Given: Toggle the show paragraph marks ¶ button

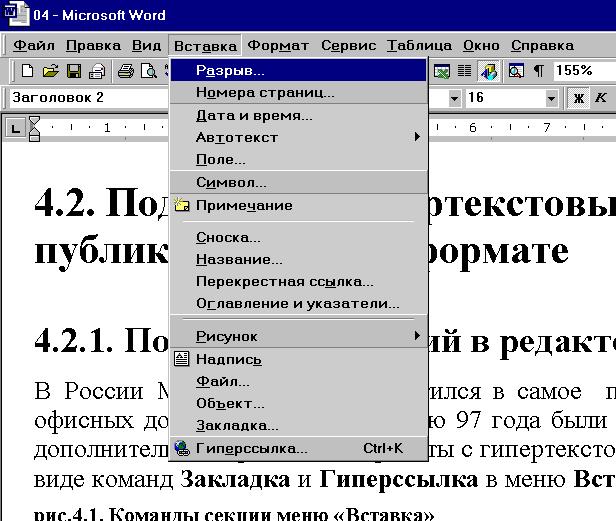Looking at the screenshot, I should 539,71.
